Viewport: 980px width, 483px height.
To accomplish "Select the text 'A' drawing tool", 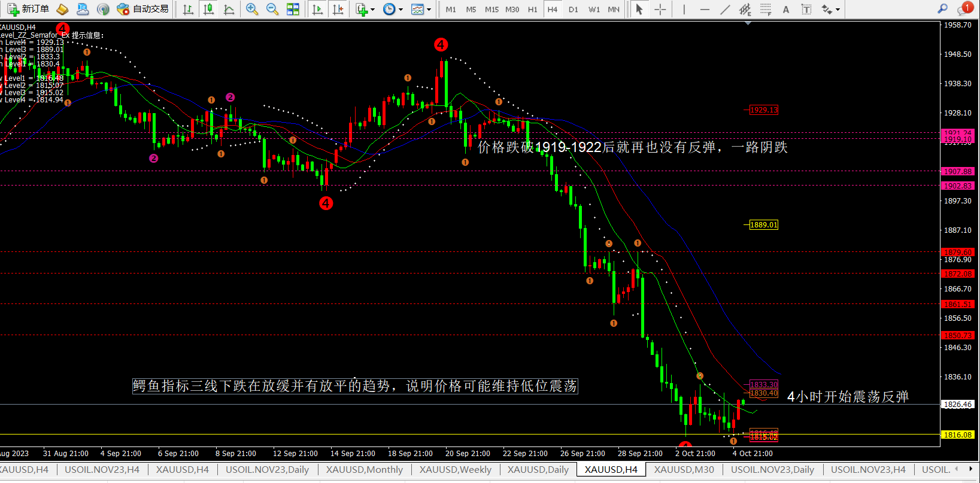I will (786, 9).
